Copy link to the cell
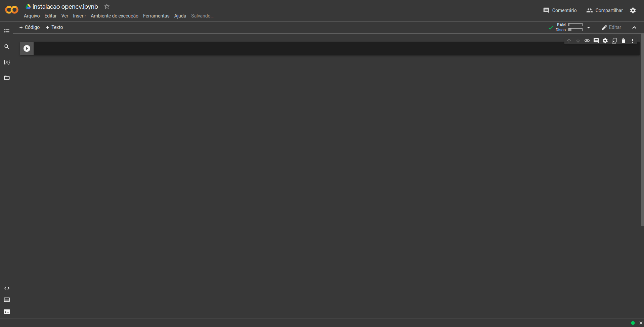Screen dimensions: 644x327 click(x=587, y=41)
